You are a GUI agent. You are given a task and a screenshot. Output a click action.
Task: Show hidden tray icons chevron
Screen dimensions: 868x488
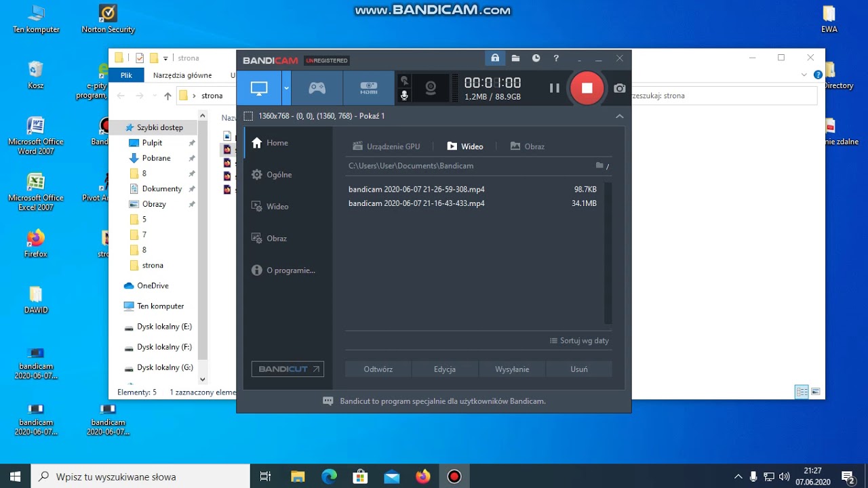click(738, 476)
